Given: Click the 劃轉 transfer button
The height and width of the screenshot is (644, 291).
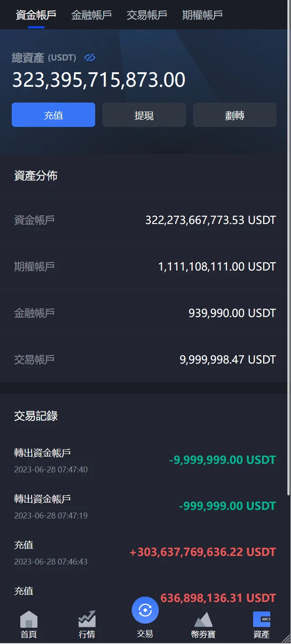Looking at the screenshot, I should coord(235,115).
